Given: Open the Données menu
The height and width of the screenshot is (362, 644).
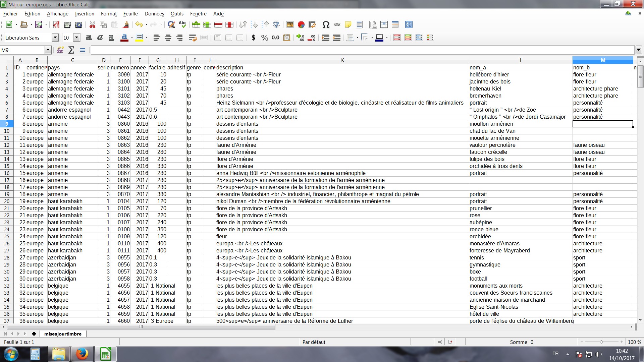Looking at the screenshot, I should point(154,14).
